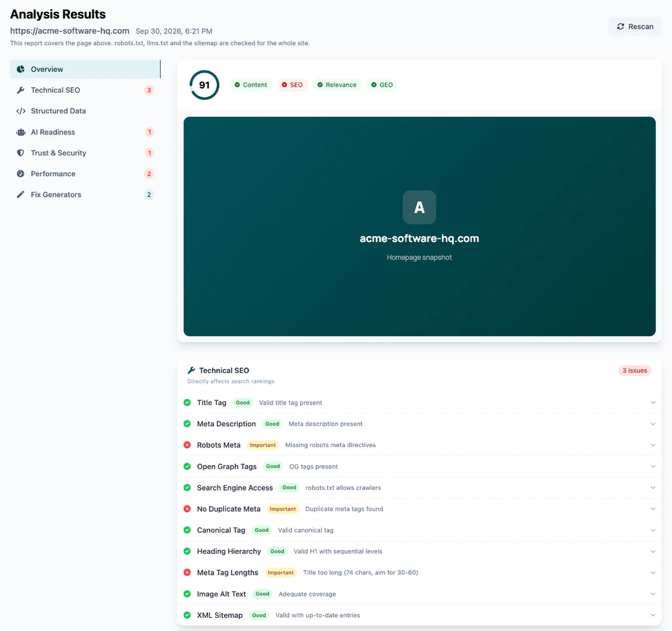This screenshot has width=672, height=631.
Task: Click the homepage snapshot preview
Action: pyautogui.click(x=419, y=226)
